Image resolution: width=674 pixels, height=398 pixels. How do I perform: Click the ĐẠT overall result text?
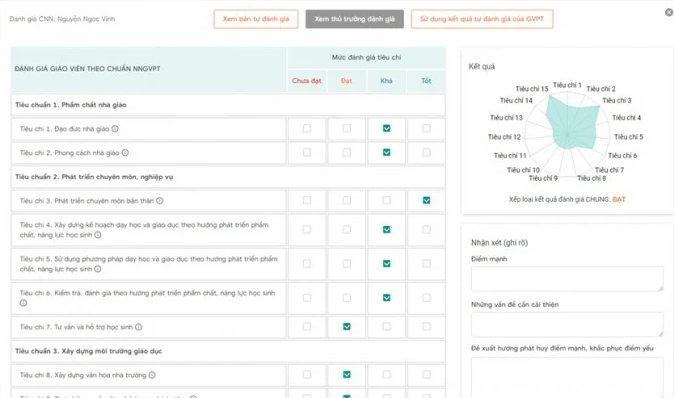point(619,199)
